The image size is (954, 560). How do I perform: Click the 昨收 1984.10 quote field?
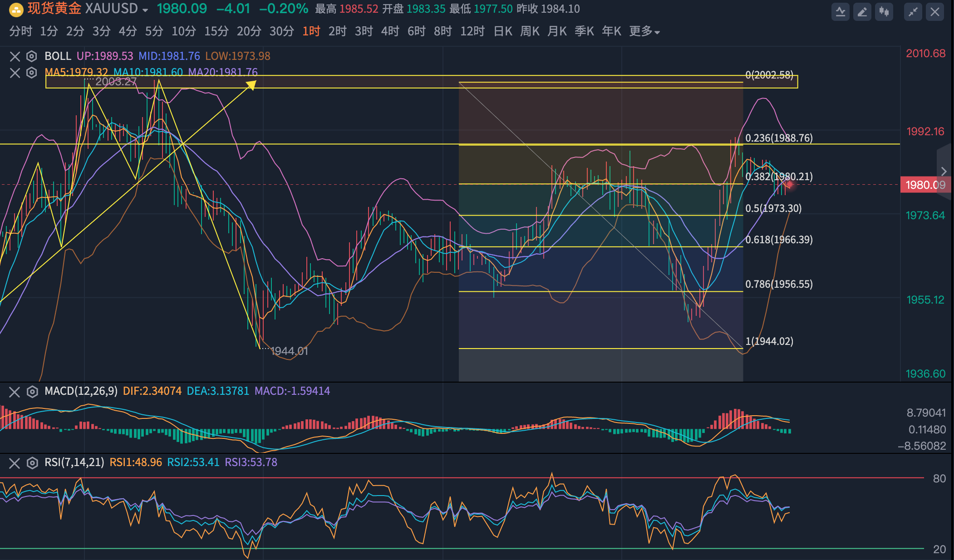pos(548,9)
